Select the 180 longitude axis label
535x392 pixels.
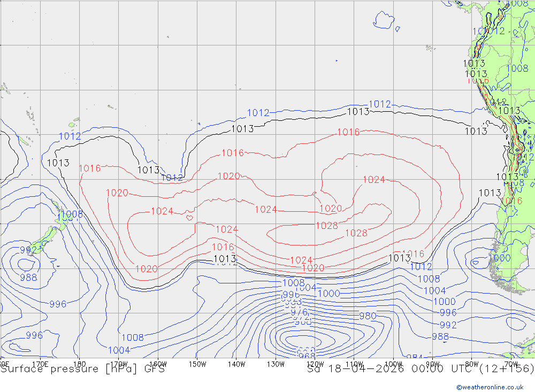[80, 364]
